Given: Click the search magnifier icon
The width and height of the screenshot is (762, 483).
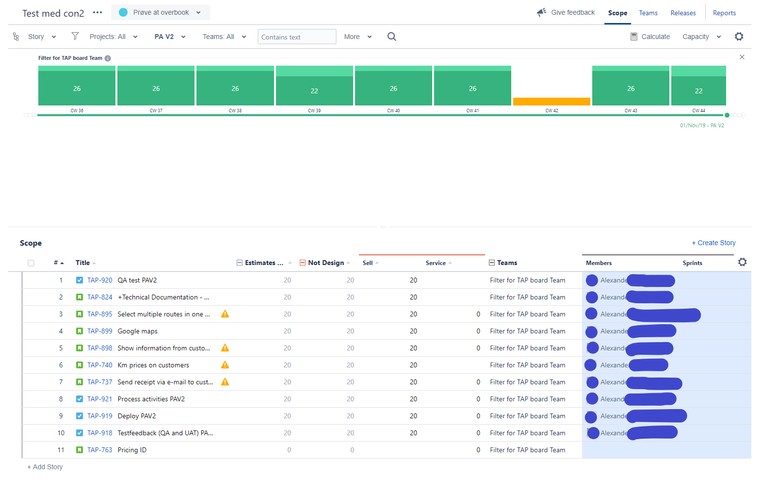Looking at the screenshot, I should [x=392, y=37].
